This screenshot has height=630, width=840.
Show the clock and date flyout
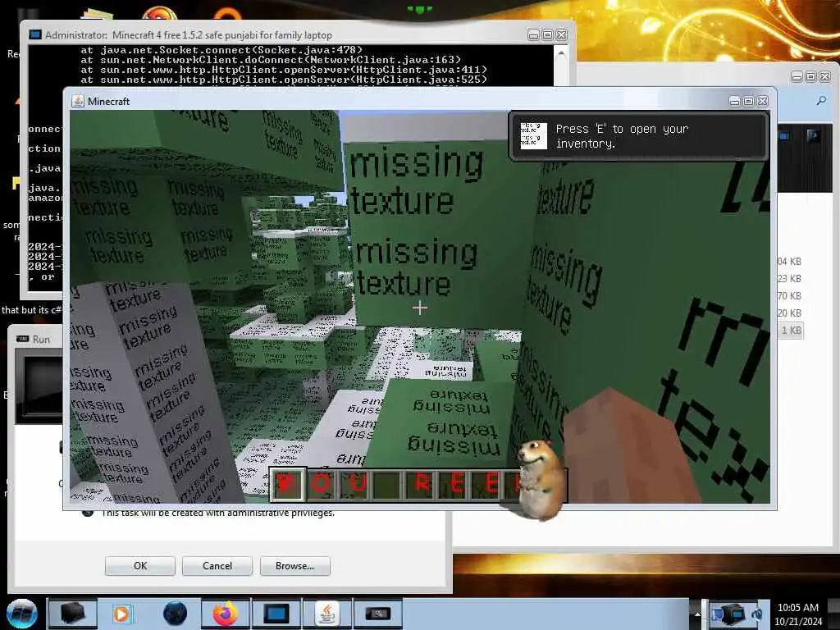click(x=797, y=614)
